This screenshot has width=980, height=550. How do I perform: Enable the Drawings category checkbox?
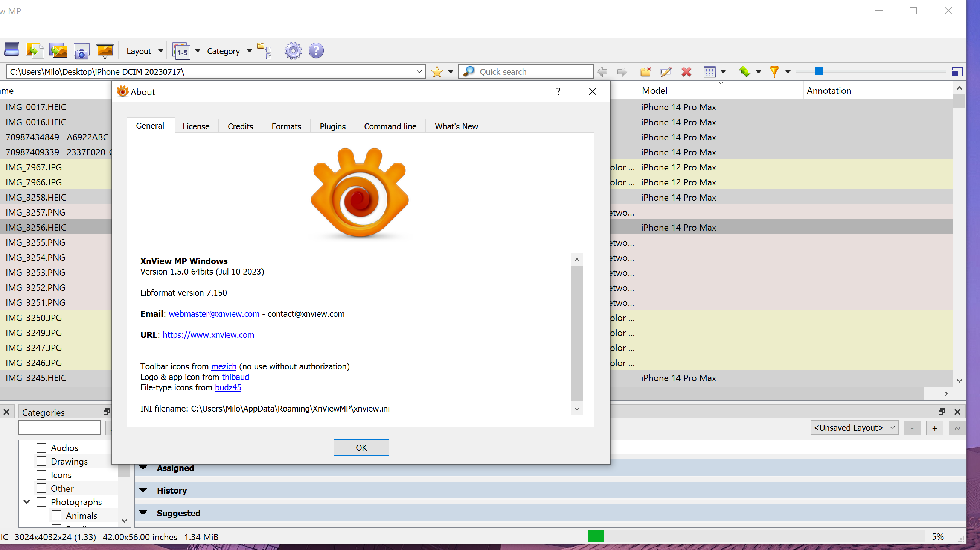tap(41, 462)
